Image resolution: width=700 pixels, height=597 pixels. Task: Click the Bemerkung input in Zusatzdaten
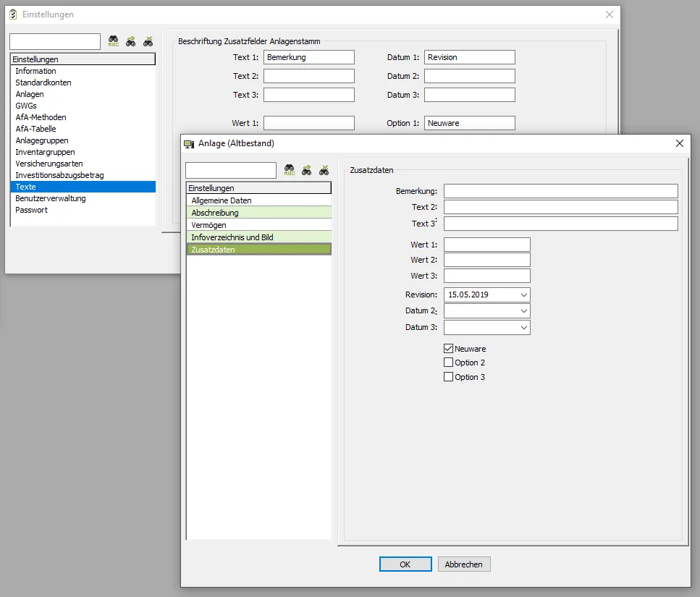point(561,191)
